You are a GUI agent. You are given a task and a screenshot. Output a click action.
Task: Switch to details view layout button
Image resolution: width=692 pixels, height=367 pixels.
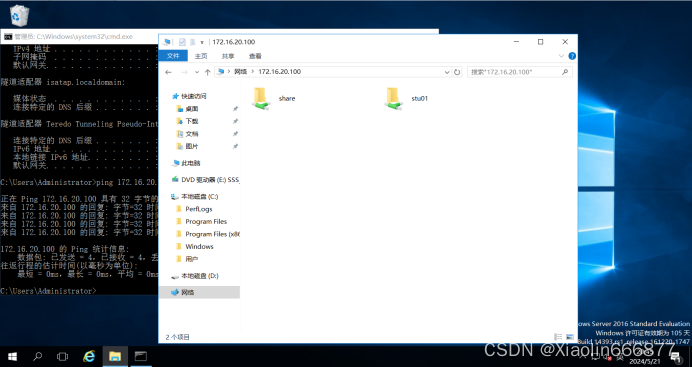coord(558,337)
